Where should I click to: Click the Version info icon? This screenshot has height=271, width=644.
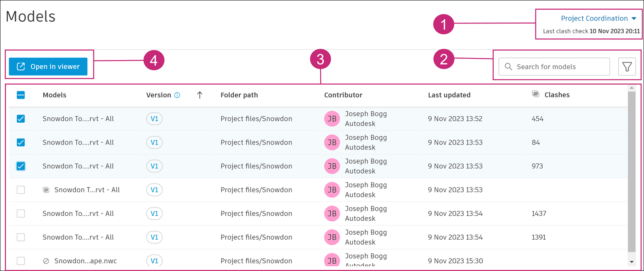click(x=177, y=95)
